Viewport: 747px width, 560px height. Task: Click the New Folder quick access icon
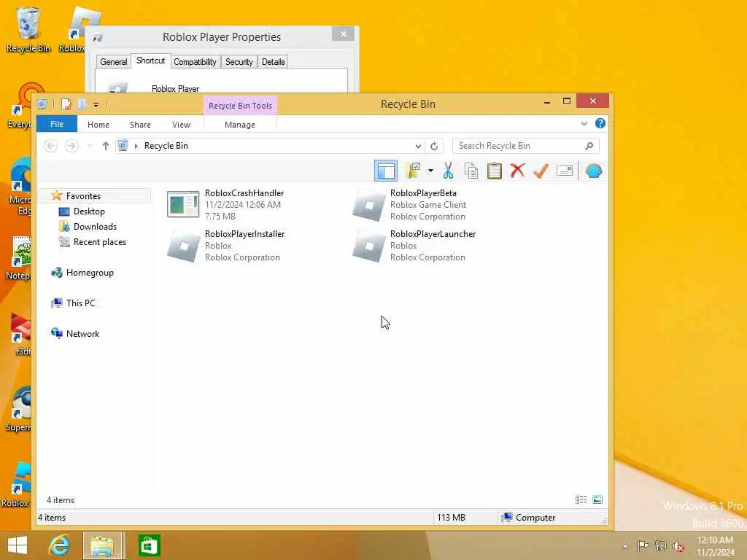click(82, 104)
